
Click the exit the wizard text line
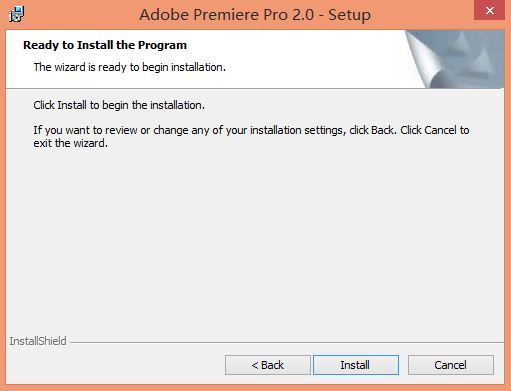point(70,143)
